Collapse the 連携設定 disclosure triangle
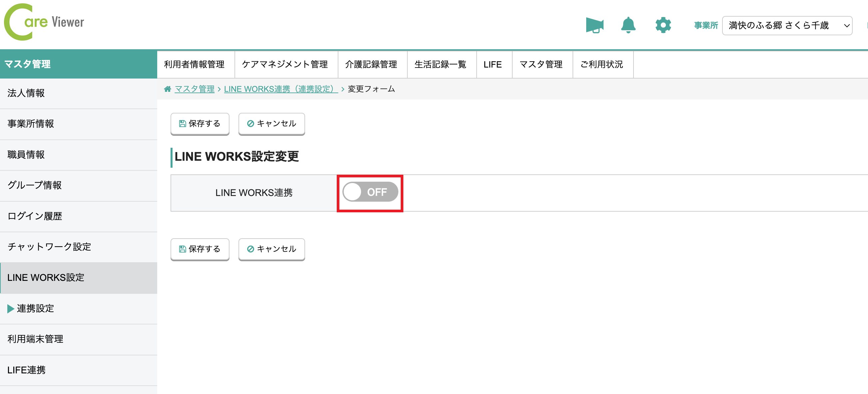The width and height of the screenshot is (868, 394). [x=10, y=308]
